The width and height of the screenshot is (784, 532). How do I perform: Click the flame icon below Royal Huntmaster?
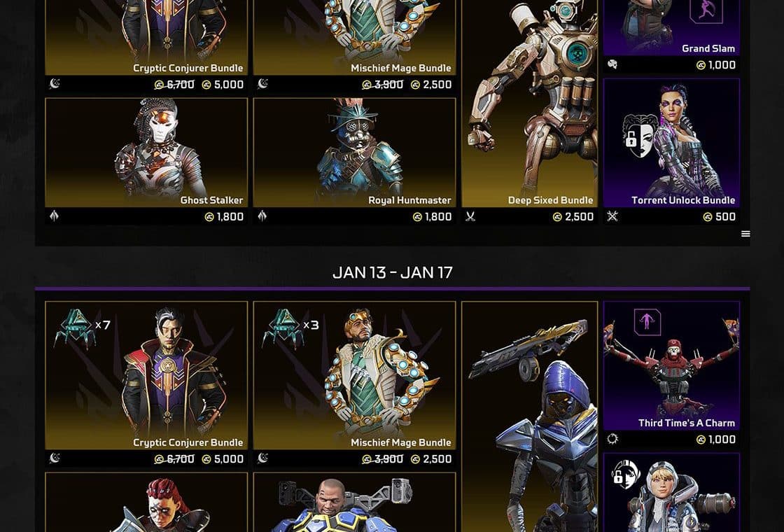point(262,216)
